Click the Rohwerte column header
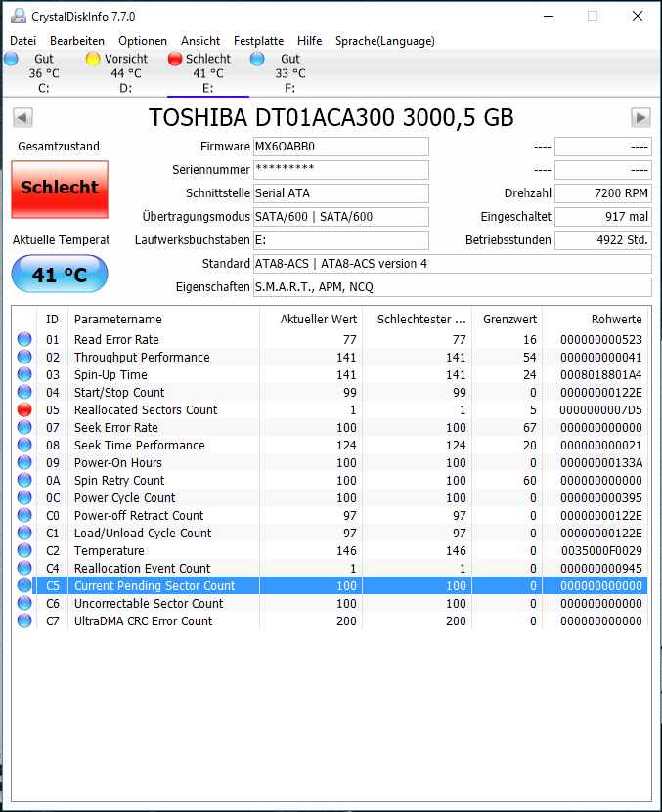This screenshot has height=812, width=662. tap(596, 319)
